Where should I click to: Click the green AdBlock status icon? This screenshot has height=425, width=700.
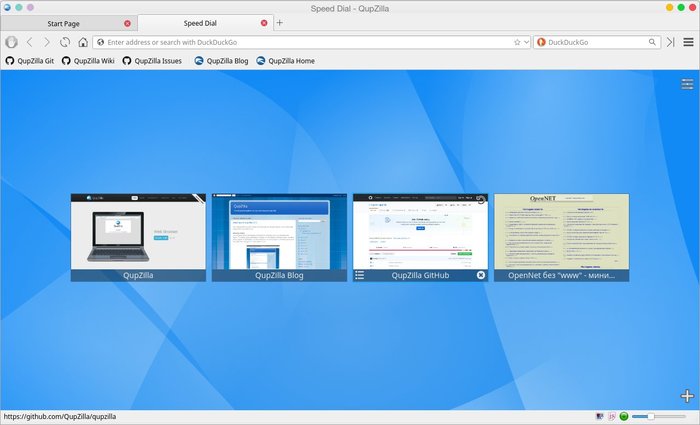point(624,417)
